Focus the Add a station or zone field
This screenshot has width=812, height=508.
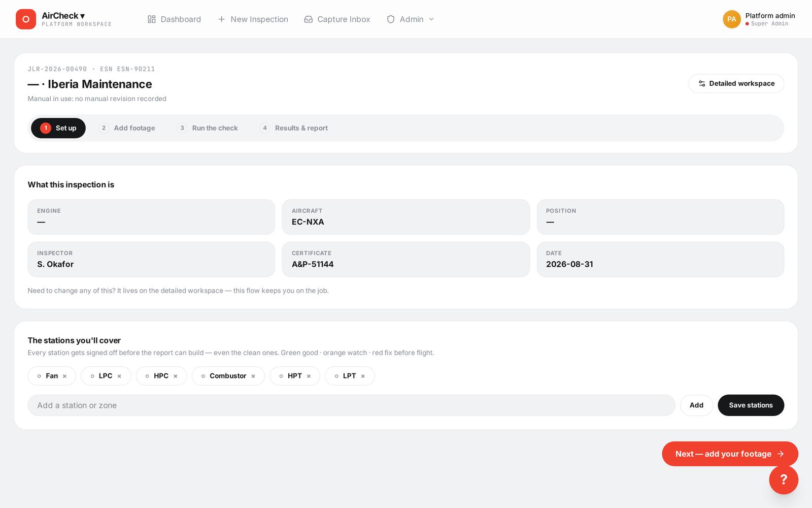pos(351,405)
